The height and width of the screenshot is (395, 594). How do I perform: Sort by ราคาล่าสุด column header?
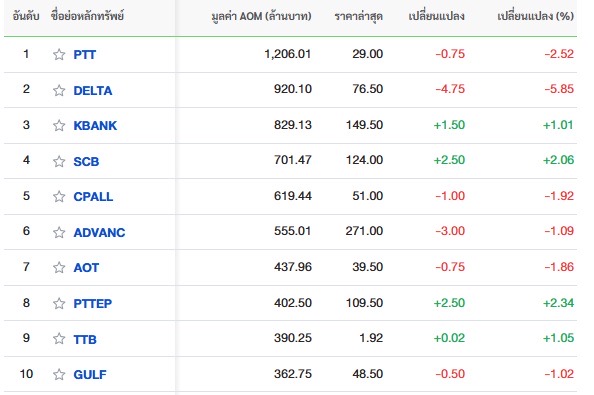(359, 16)
